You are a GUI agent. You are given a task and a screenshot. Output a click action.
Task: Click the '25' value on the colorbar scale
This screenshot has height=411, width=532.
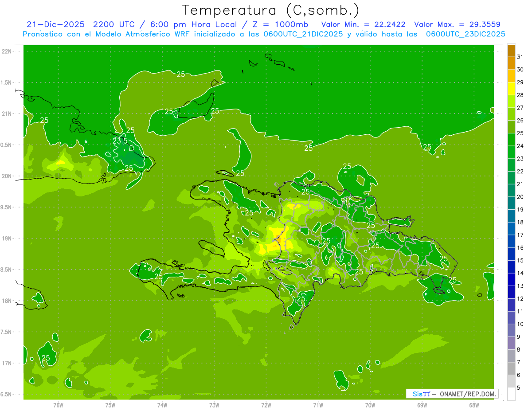click(x=520, y=133)
